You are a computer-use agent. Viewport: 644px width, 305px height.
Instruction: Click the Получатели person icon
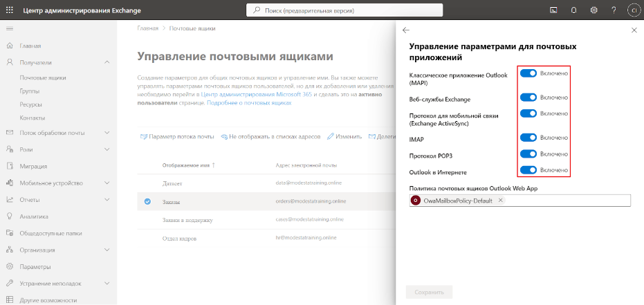pyautogui.click(x=10, y=62)
